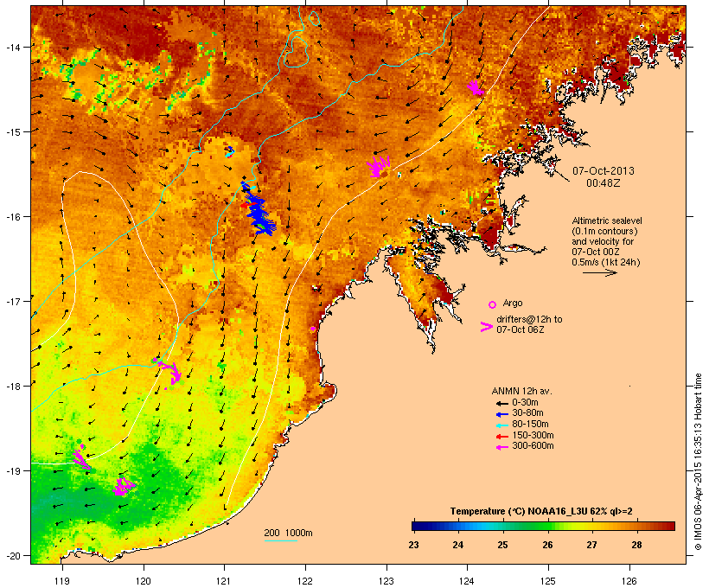The image size is (709, 588).
Task: Click the '27' colorbar tick label
Action: click(592, 545)
